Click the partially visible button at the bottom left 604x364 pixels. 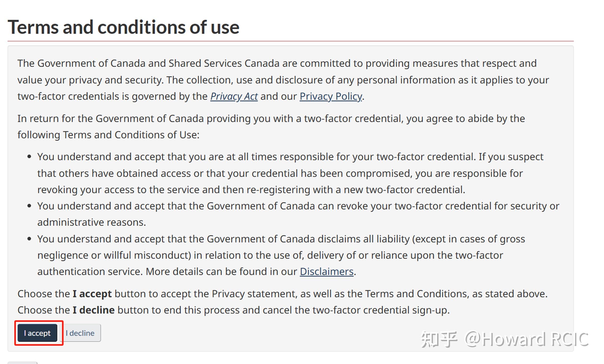[22, 363]
